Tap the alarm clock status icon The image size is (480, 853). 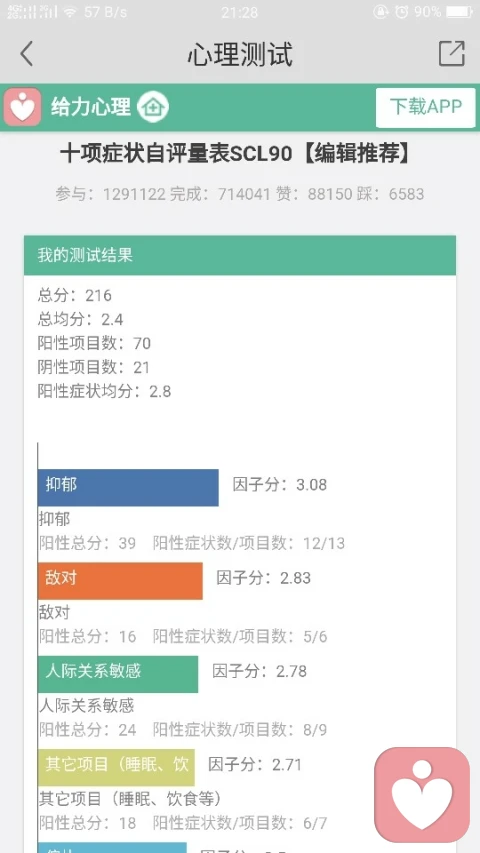click(x=401, y=11)
